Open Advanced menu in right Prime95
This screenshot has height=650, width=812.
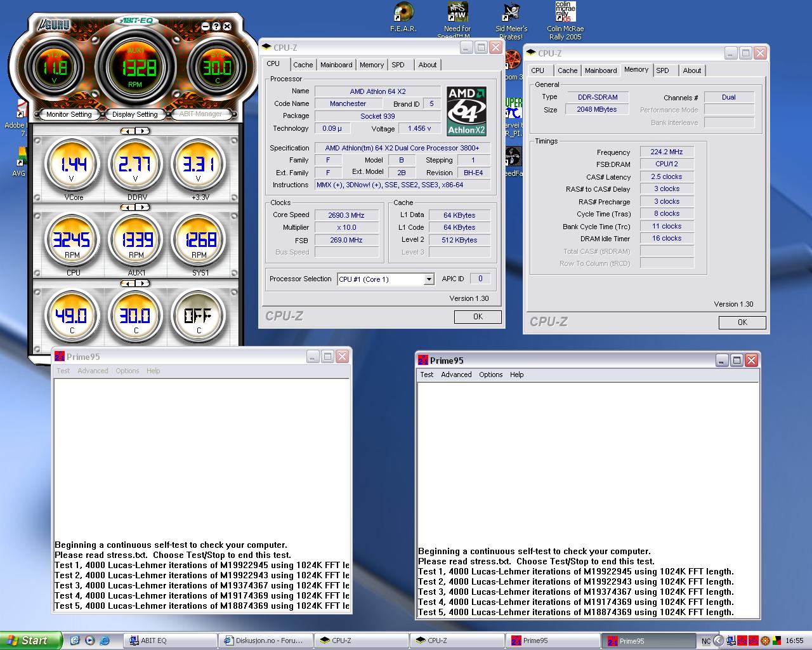pyautogui.click(x=457, y=375)
